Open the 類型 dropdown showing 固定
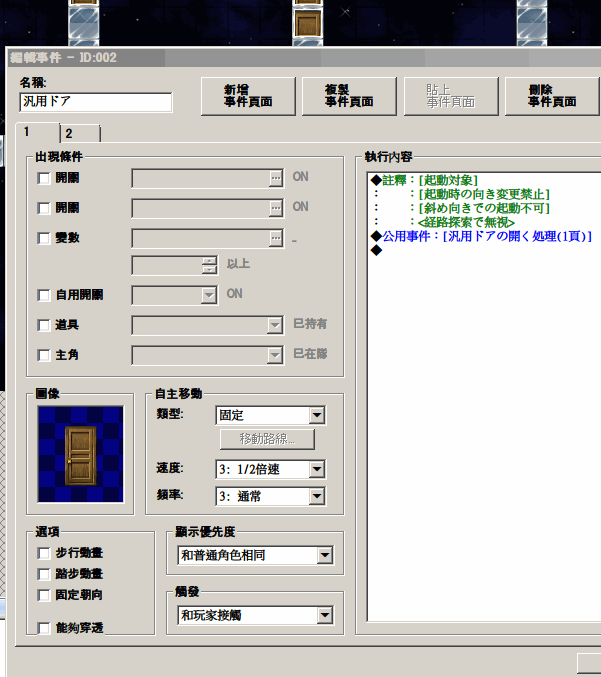The height and width of the screenshot is (677, 601). click(270, 415)
